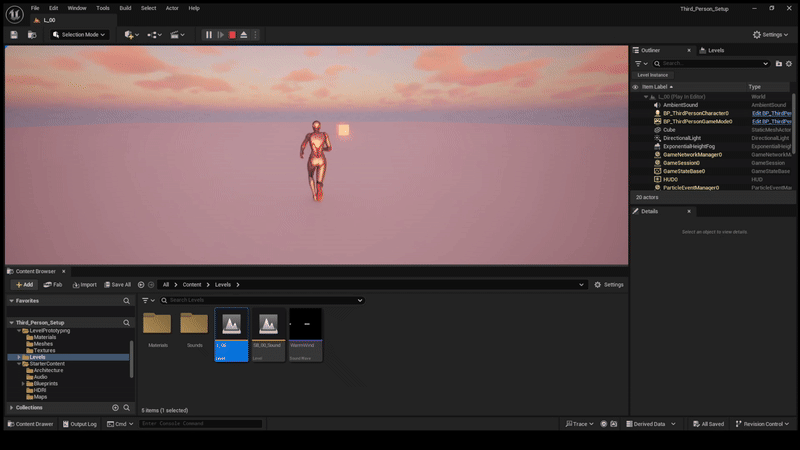Expand the Blueprints folder in tree
Viewport: 800px width, 450px height.
[23, 384]
